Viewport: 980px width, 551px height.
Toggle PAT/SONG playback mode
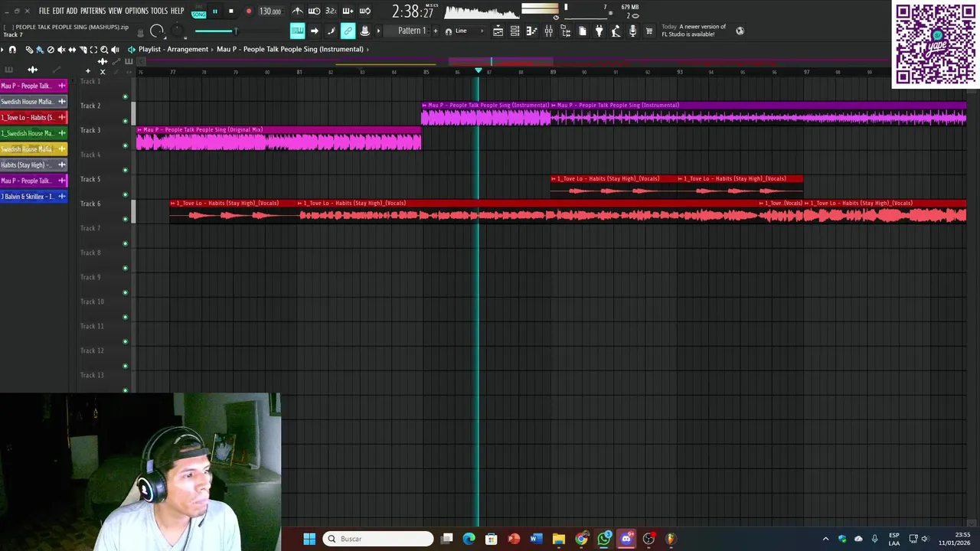point(199,11)
